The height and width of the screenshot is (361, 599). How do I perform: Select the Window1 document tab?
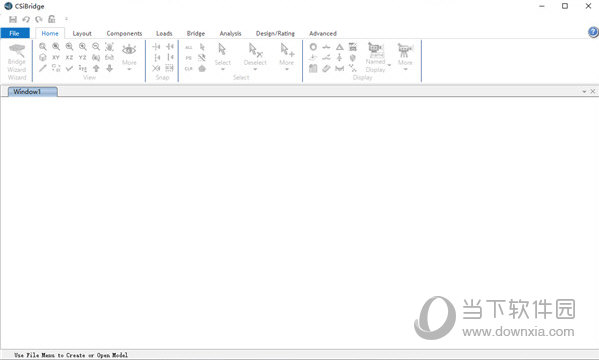pyautogui.click(x=33, y=92)
